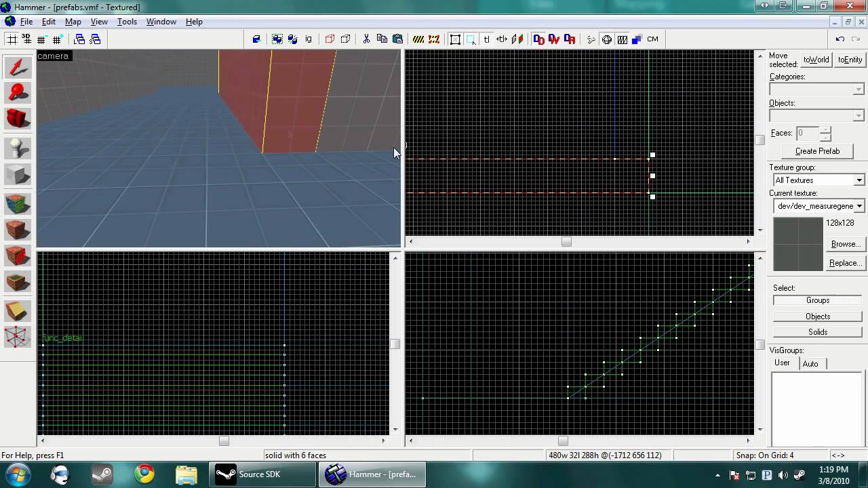
Task: Open the Tools menu
Action: pyautogui.click(x=127, y=22)
